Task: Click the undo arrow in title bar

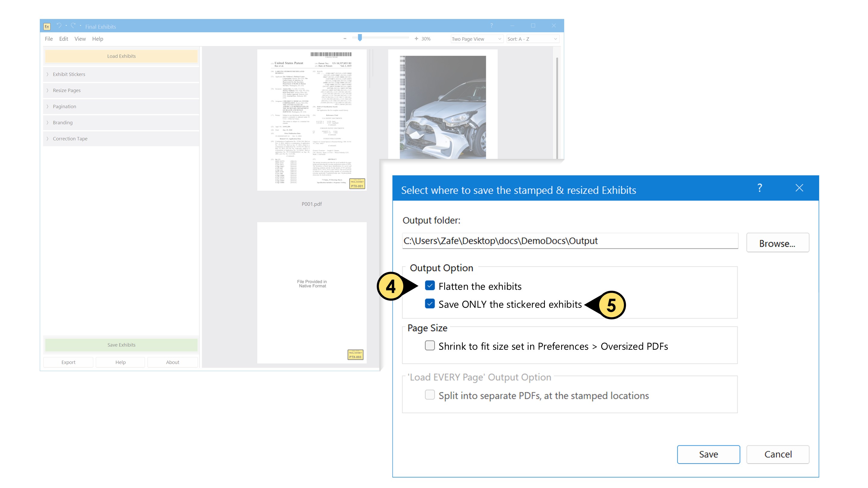Action: 59,26
